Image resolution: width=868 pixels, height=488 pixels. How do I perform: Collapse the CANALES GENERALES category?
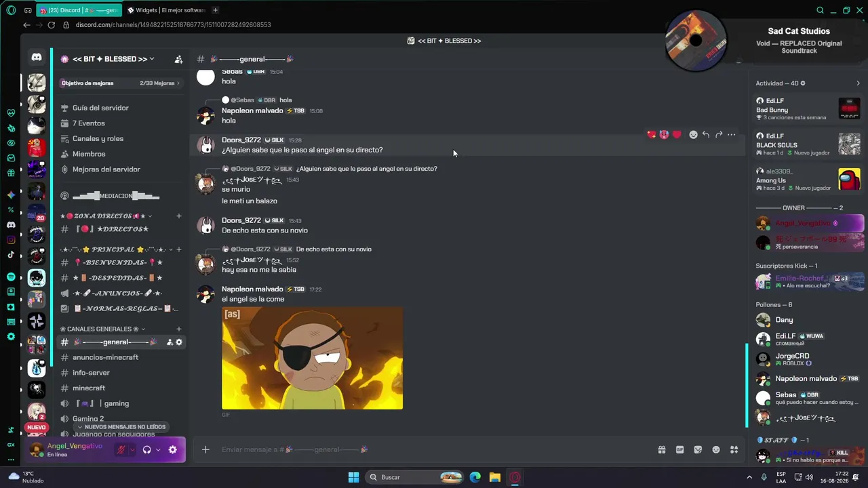pyautogui.click(x=102, y=329)
